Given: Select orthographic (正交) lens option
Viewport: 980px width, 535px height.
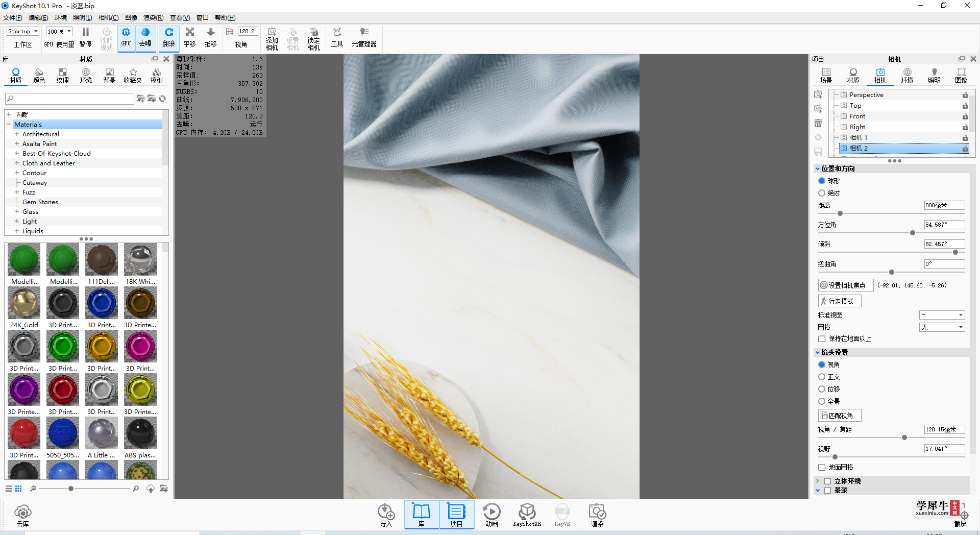Looking at the screenshot, I should (x=822, y=377).
